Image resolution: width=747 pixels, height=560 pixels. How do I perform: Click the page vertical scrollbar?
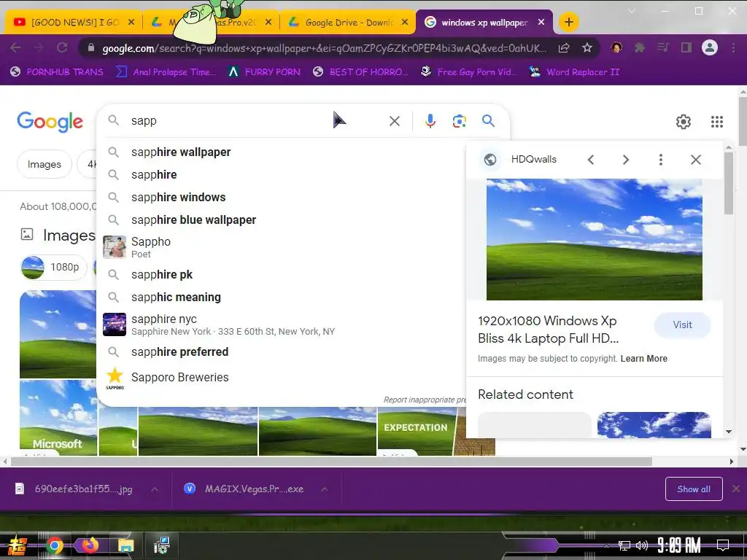(x=743, y=122)
